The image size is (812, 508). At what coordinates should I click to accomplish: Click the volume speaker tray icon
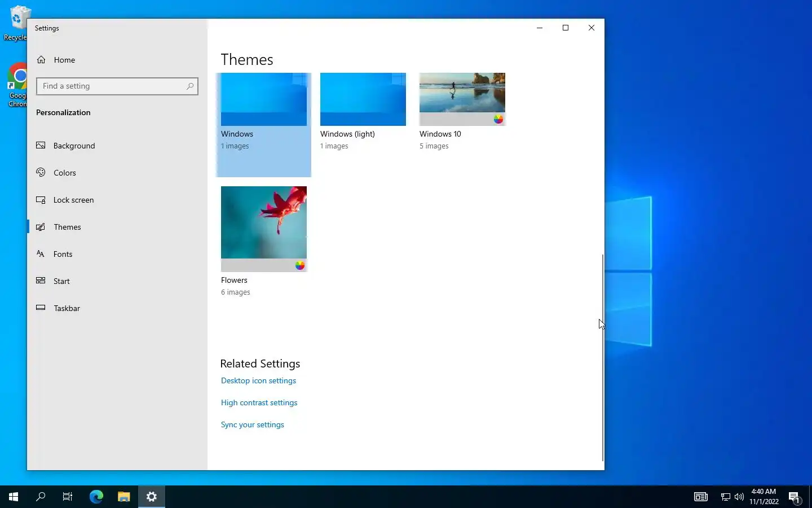pos(739,497)
